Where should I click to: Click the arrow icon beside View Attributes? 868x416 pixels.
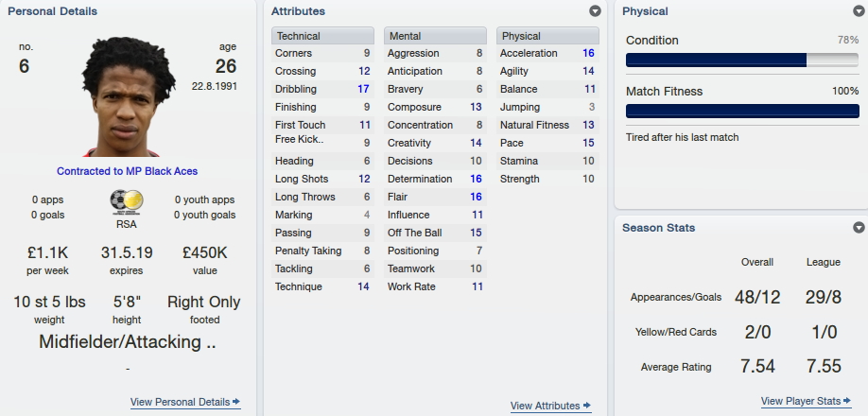click(587, 406)
